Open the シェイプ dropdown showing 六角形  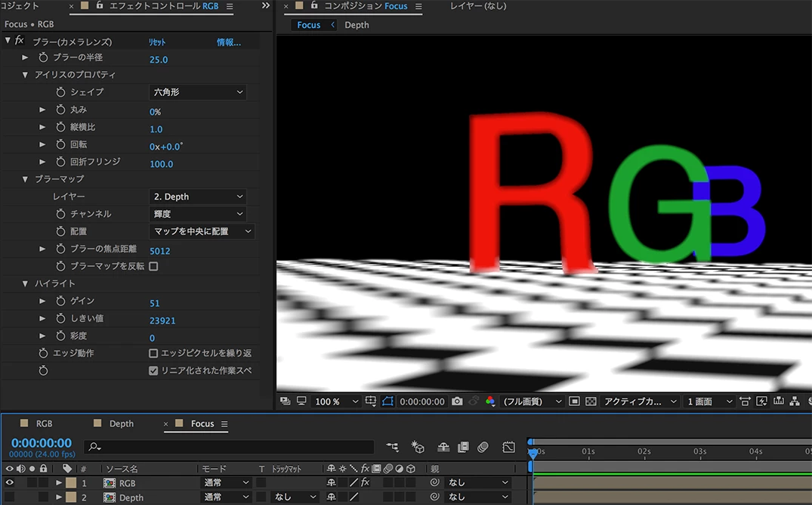point(197,92)
